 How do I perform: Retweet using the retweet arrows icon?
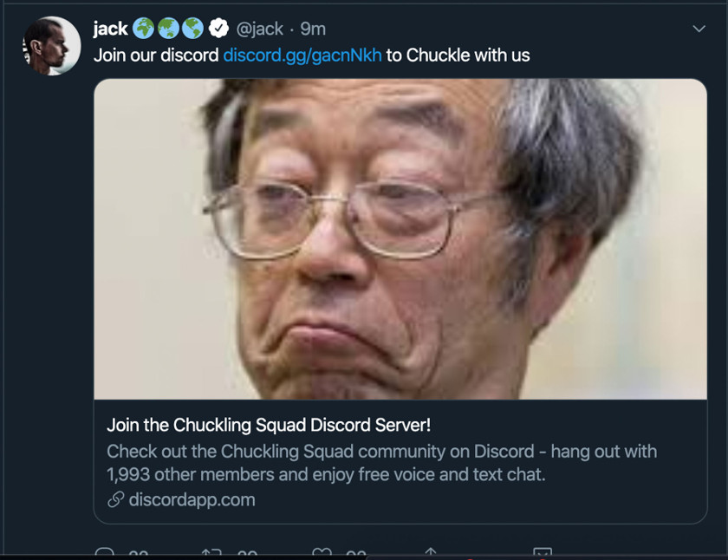[x=211, y=552]
